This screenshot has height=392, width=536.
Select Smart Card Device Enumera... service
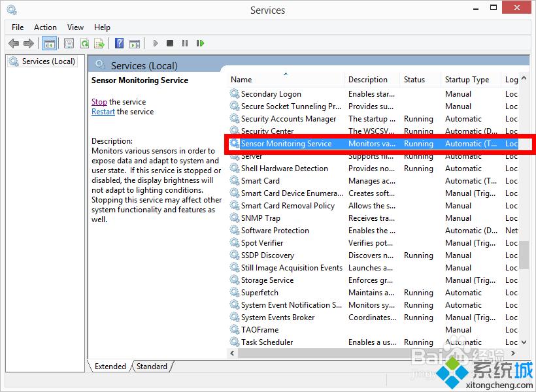coord(292,193)
